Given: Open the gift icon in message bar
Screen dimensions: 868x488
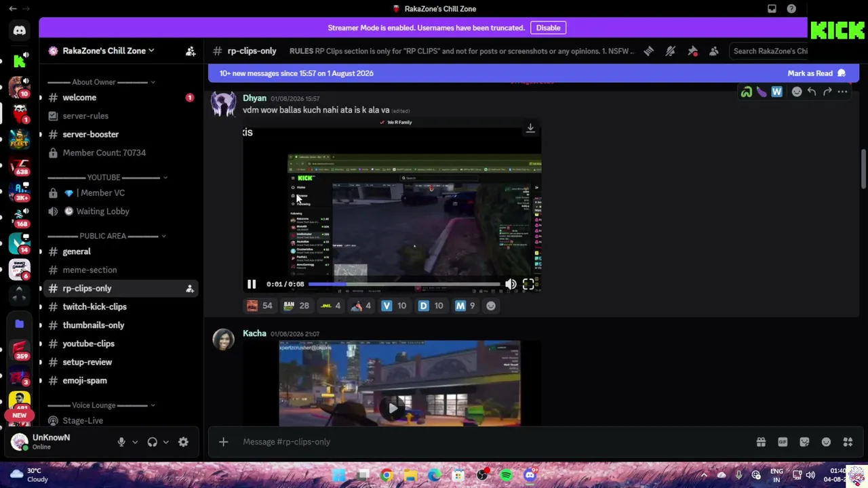Looking at the screenshot, I should tap(761, 442).
